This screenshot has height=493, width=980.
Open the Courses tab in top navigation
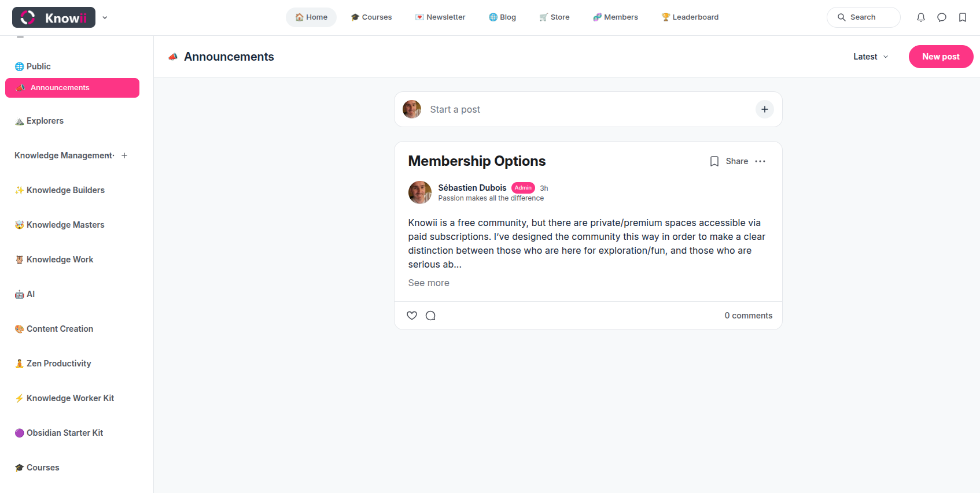[371, 17]
